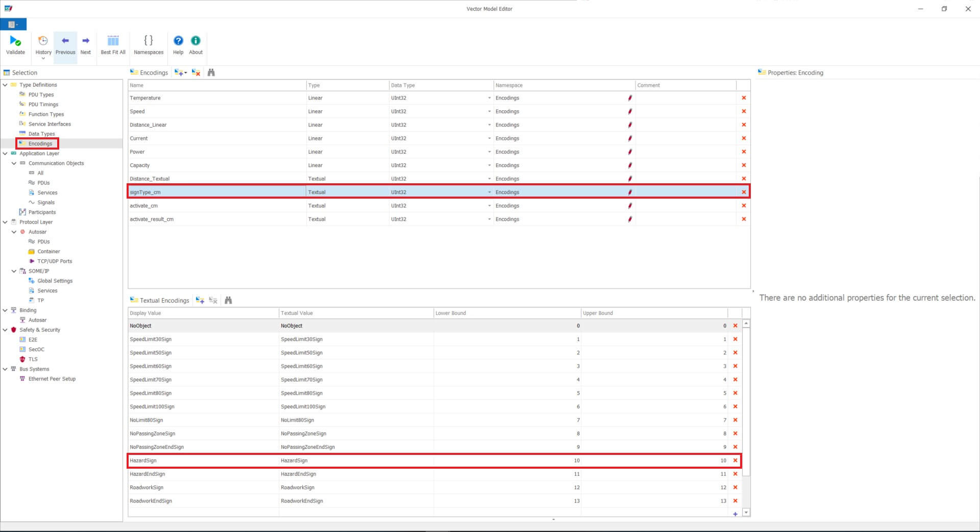Delete the Temperature encoding with red X
The height and width of the screenshot is (532, 980).
744,98
